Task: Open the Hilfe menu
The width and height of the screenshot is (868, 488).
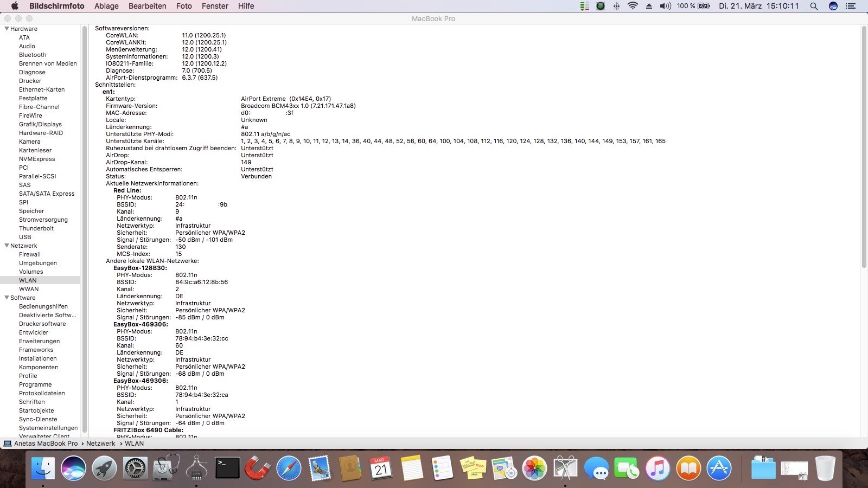Action: click(x=246, y=6)
